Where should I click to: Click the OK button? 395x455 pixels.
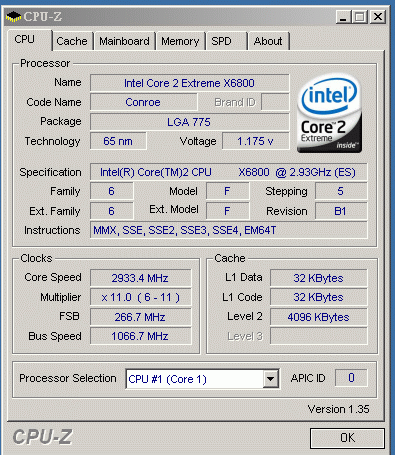[347, 438]
